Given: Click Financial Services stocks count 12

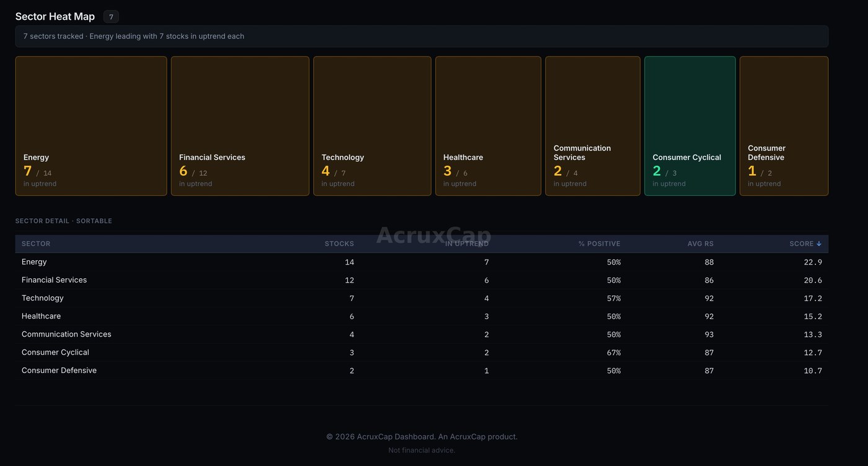Looking at the screenshot, I should point(350,280).
